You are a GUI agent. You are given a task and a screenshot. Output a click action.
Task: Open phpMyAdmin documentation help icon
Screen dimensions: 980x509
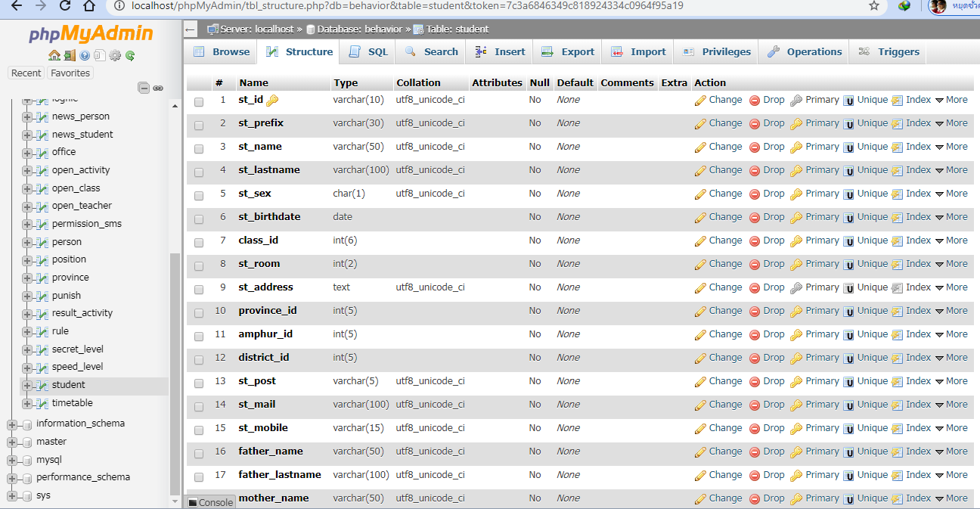[x=85, y=55]
